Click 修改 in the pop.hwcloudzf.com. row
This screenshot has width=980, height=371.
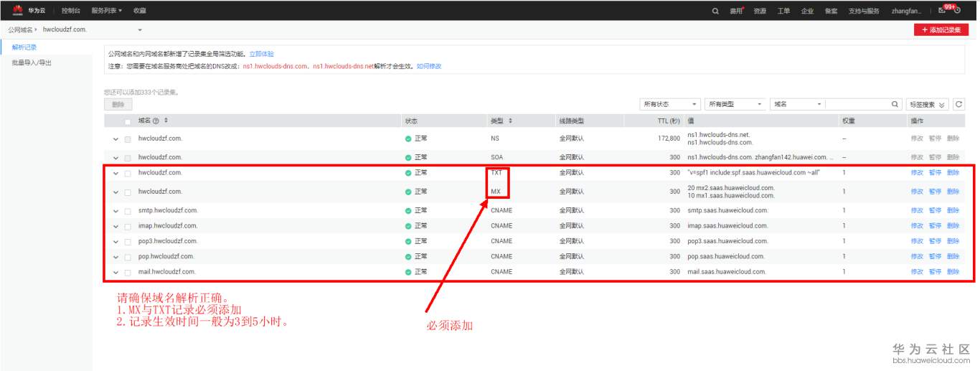pos(917,257)
